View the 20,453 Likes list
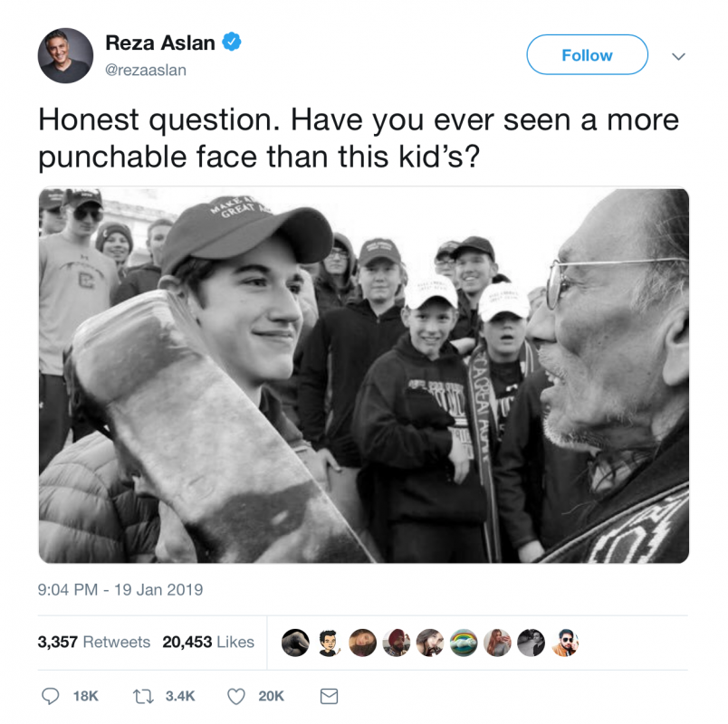Image resolution: width=728 pixels, height=724 pixels. pyautogui.click(x=208, y=642)
